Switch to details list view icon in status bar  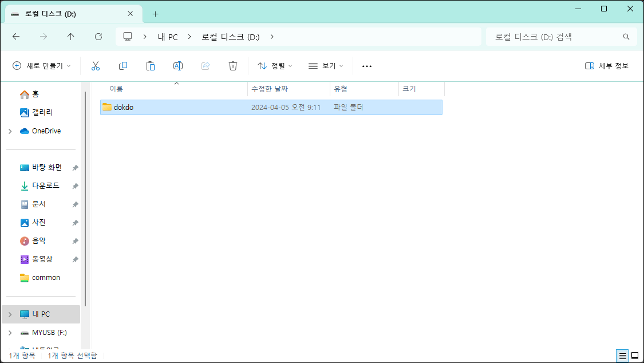(x=623, y=356)
